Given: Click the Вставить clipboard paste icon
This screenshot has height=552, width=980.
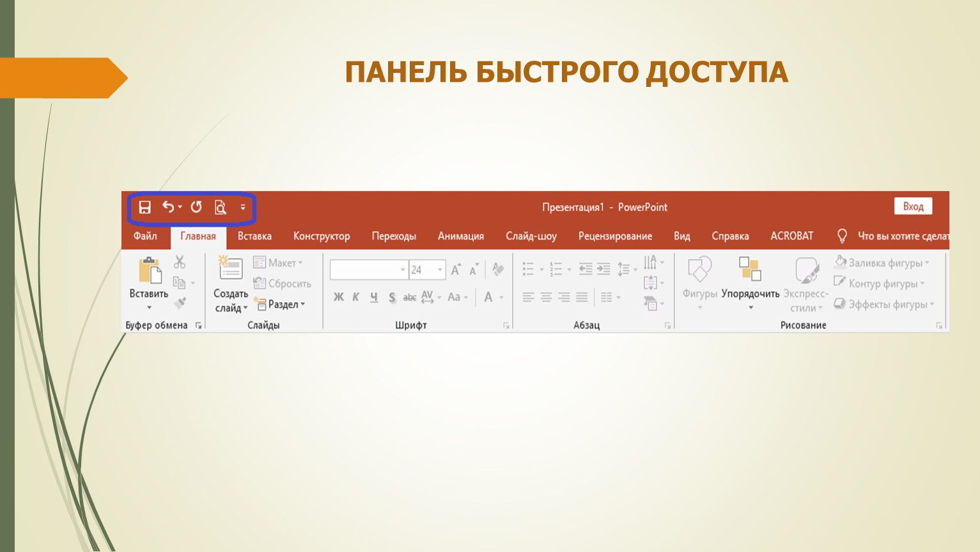Looking at the screenshot, I should (x=150, y=270).
